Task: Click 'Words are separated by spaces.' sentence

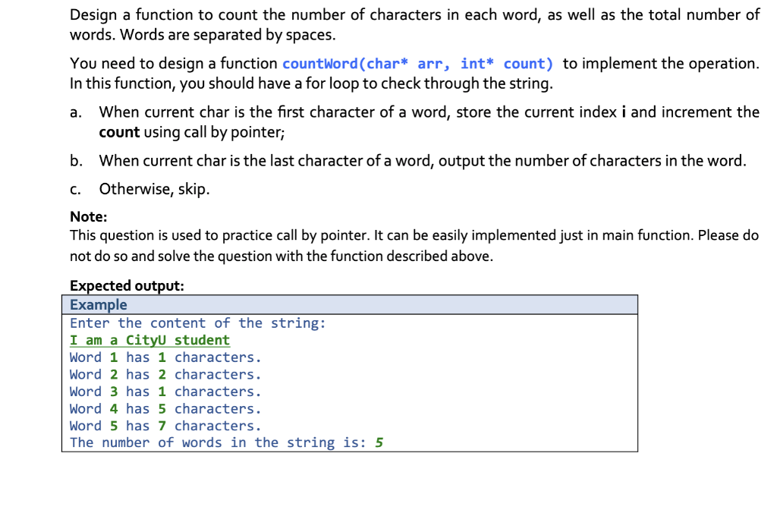Action: coord(228,35)
